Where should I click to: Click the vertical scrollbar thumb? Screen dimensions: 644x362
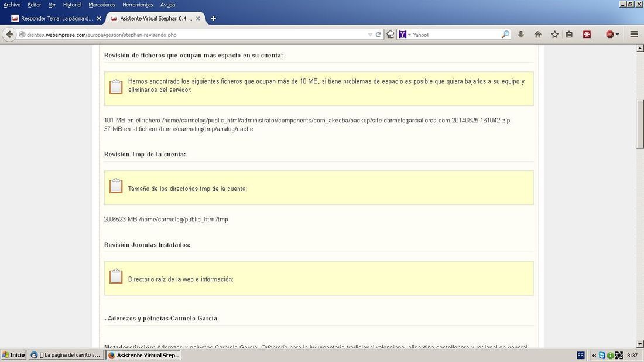(x=640, y=124)
